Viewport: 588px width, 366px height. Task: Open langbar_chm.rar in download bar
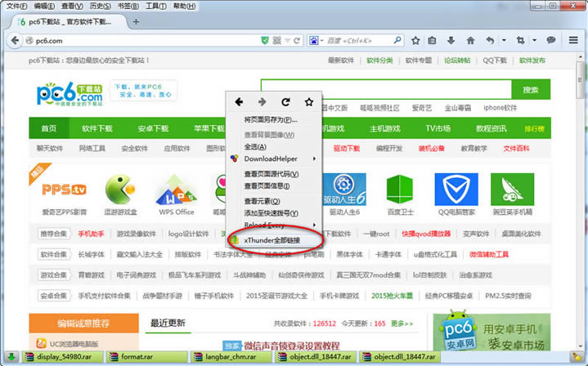tap(231, 357)
